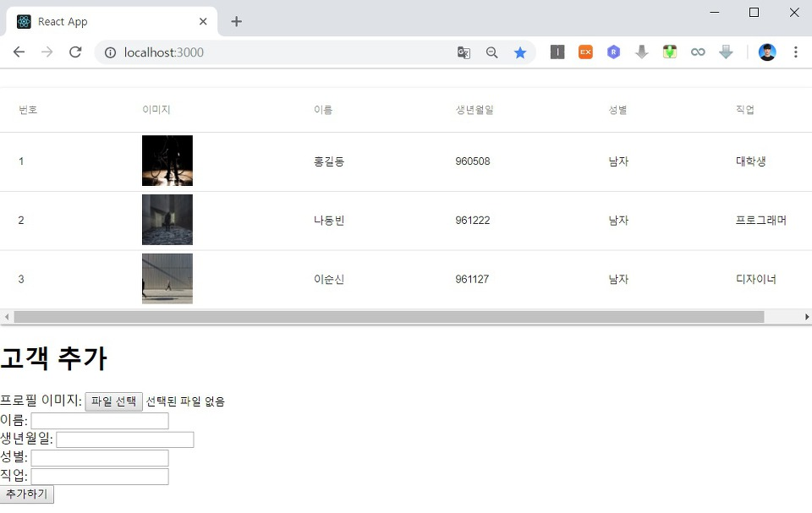Click inside the 이름 input field
Screen dimensions: 812x513
(x=99, y=420)
